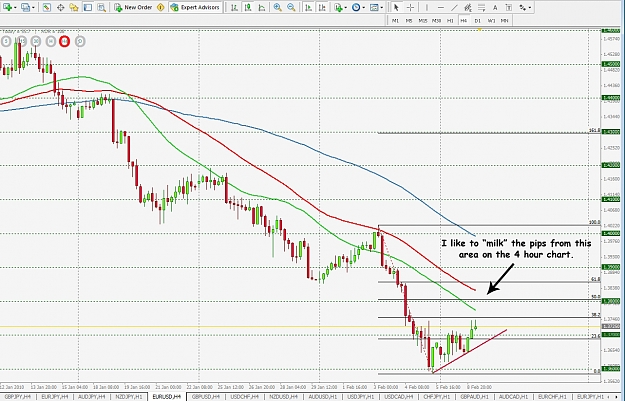Zoom in on the chart

[x=277, y=7]
